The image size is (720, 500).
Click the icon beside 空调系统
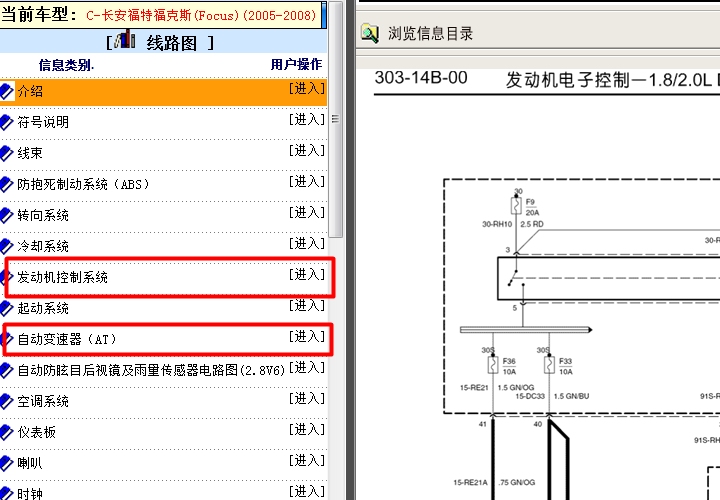pos(6,401)
